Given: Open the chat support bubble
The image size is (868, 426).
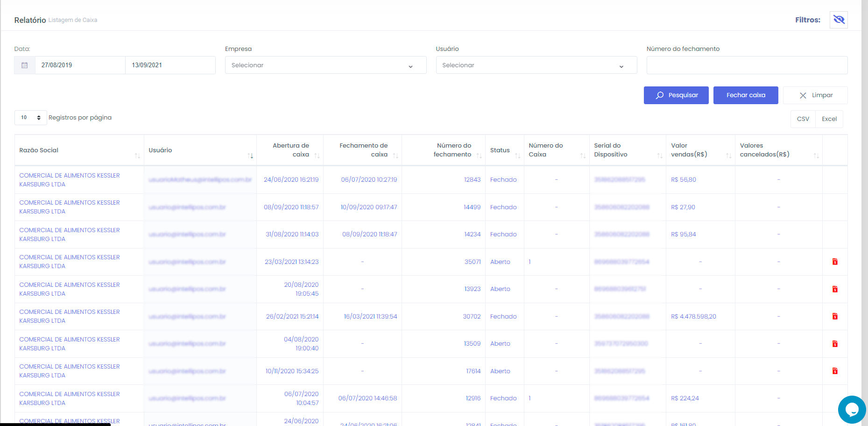Looking at the screenshot, I should click(852, 410).
